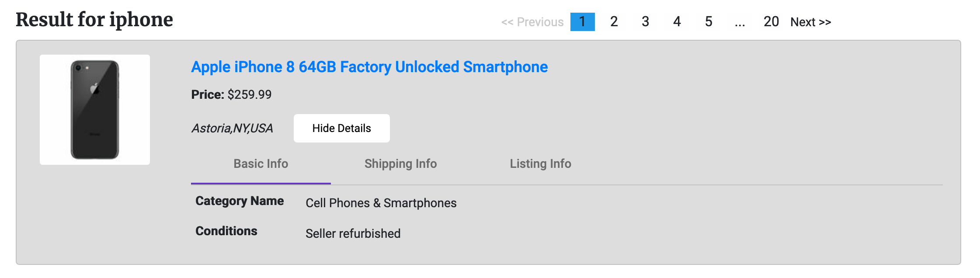This screenshot has height=278, width=980.
Task: Click the $259.99 price text
Action: click(249, 94)
